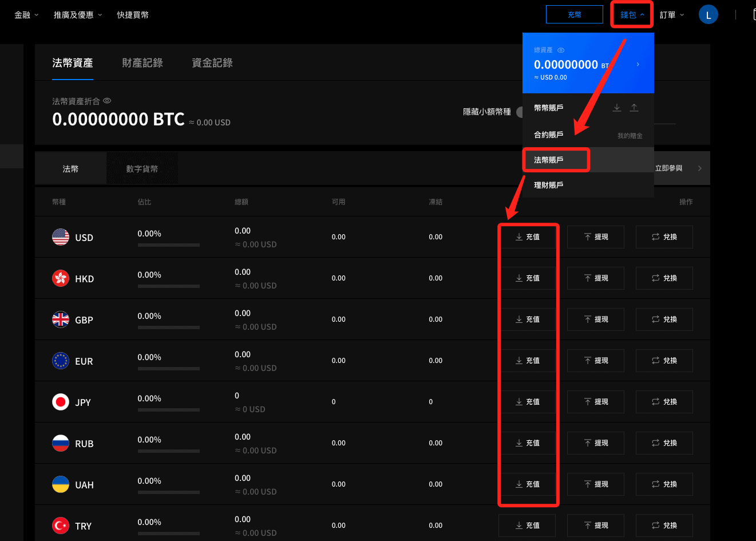Image resolution: width=756 pixels, height=541 pixels.
Task: Click the withdraw arrow icon beside 幣幣賬戶
Action: pyautogui.click(x=634, y=107)
